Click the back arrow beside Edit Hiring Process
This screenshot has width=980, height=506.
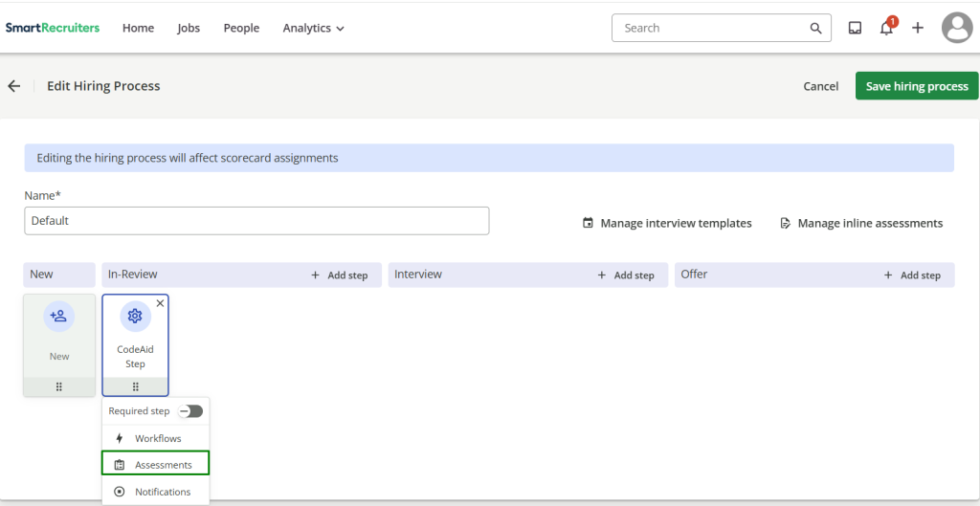[x=14, y=86]
